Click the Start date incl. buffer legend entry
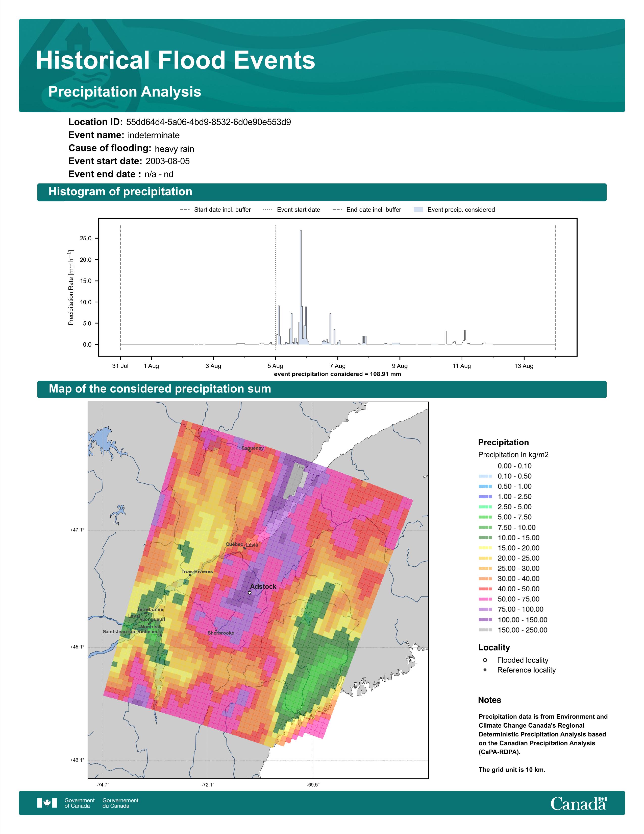 point(216,210)
